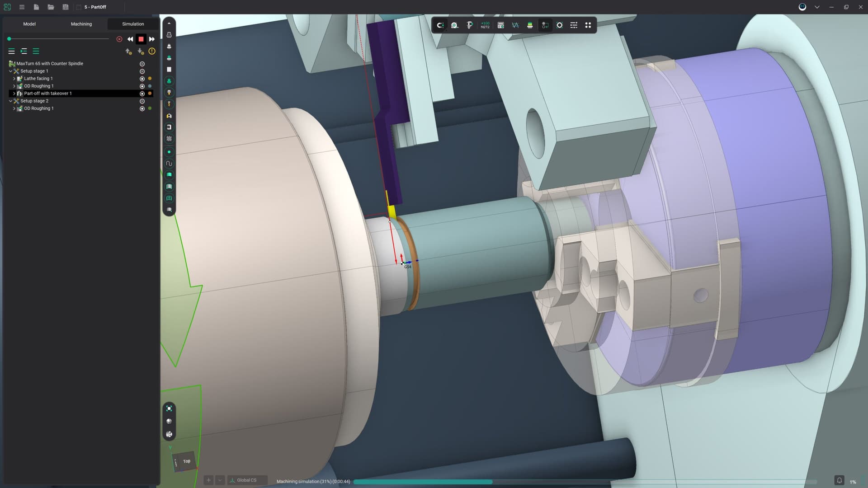Click the simulation position slider handle
The height and width of the screenshot is (488, 868).
point(9,39)
